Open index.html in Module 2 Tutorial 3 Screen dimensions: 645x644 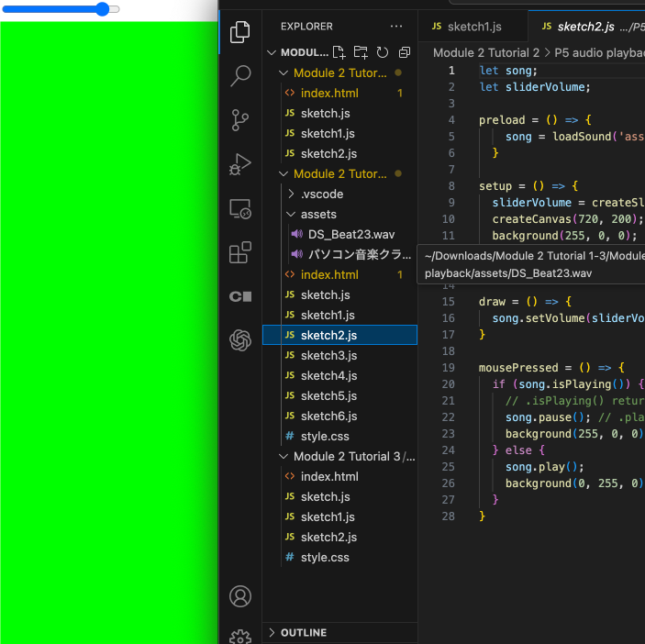pyautogui.click(x=339, y=477)
